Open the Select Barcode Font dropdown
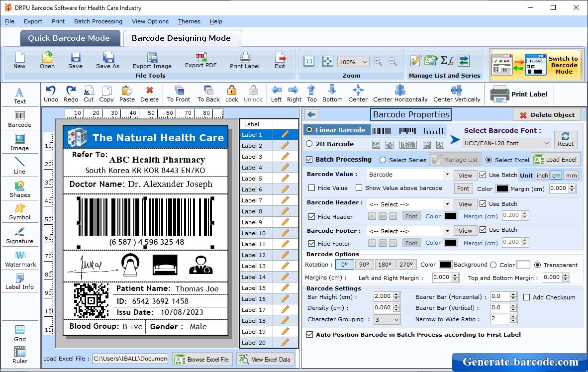Image resolution: width=588 pixels, height=372 pixels. [506, 143]
